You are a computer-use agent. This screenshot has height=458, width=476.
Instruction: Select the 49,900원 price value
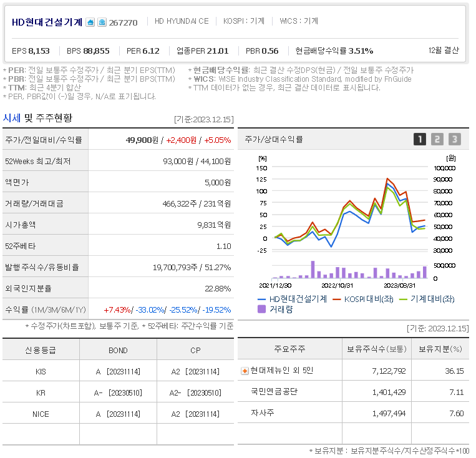point(142,140)
